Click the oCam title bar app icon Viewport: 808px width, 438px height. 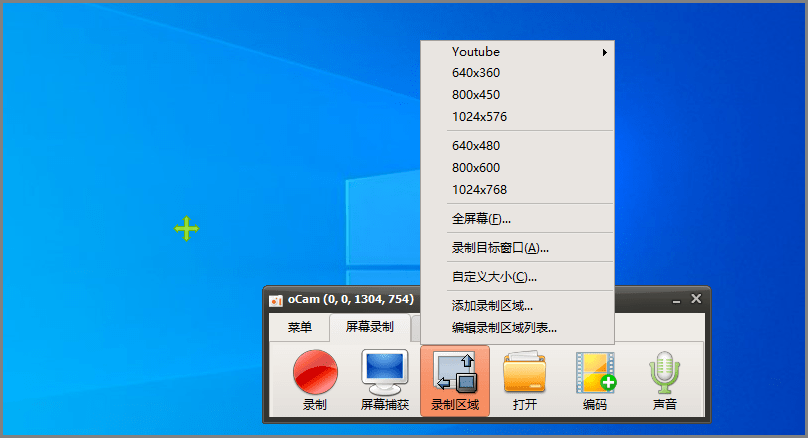(276, 300)
